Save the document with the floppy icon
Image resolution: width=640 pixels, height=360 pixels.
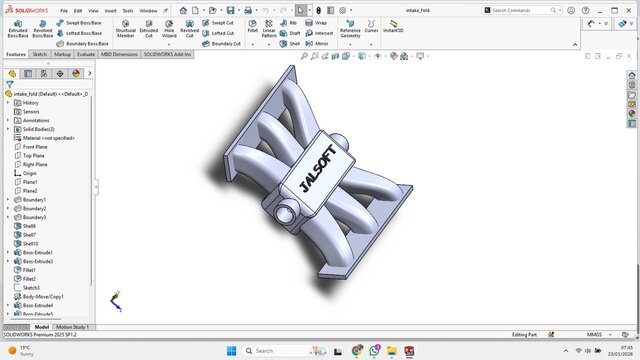[231, 10]
